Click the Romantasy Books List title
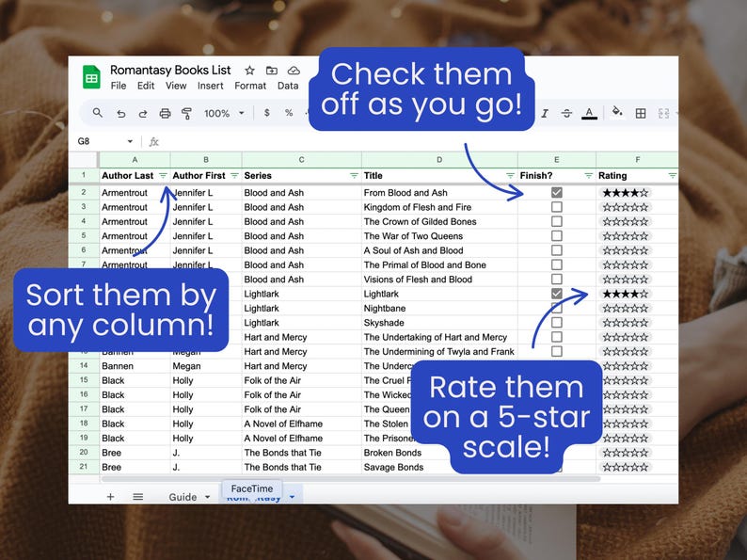Screen dimensions: 747x560 170,71
